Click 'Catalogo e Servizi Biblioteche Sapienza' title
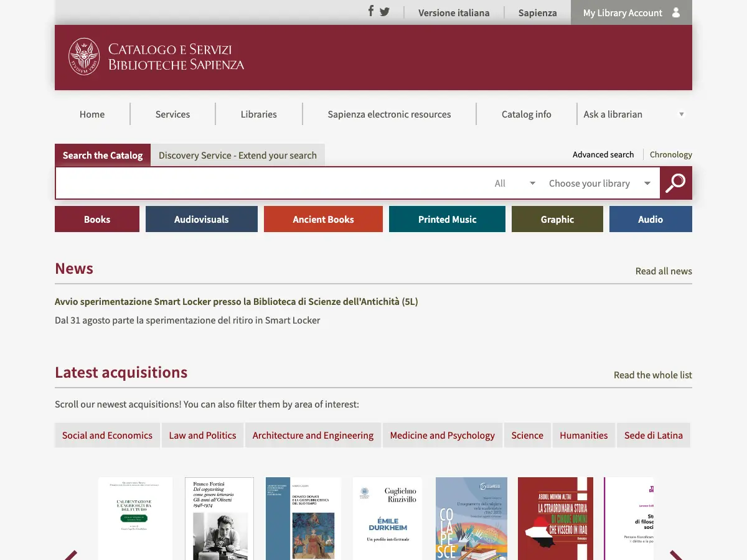Image resolution: width=747 pixels, height=560 pixels. click(176, 57)
